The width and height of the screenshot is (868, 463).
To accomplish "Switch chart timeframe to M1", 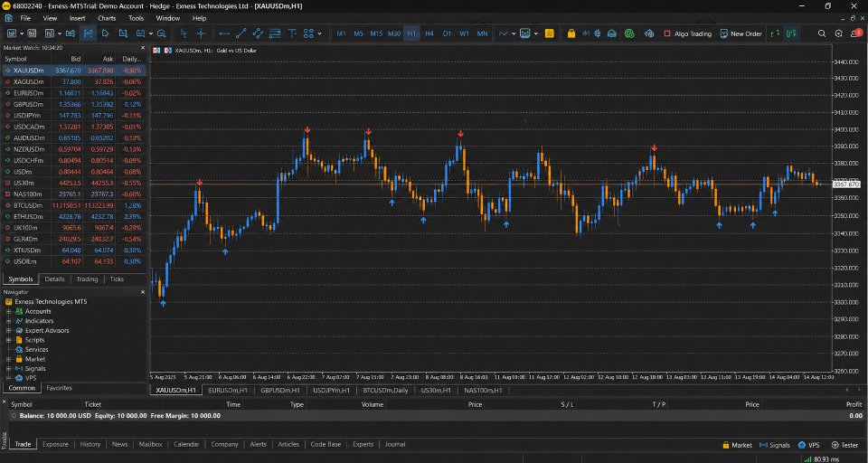I will (x=341, y=33).
